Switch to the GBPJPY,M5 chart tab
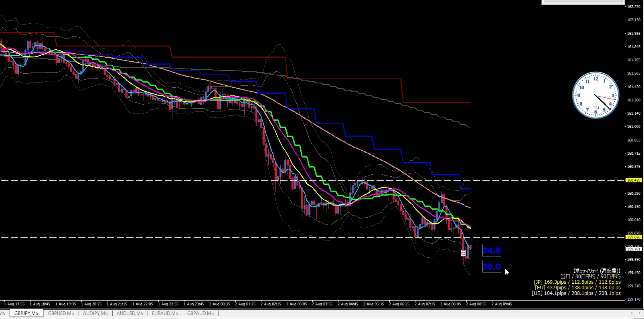 26,313
